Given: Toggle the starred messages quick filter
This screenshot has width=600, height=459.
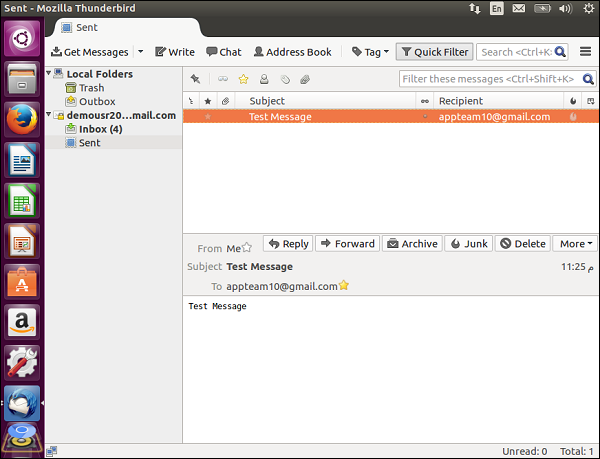Looking at the screenshot, I should click(243, 79).
